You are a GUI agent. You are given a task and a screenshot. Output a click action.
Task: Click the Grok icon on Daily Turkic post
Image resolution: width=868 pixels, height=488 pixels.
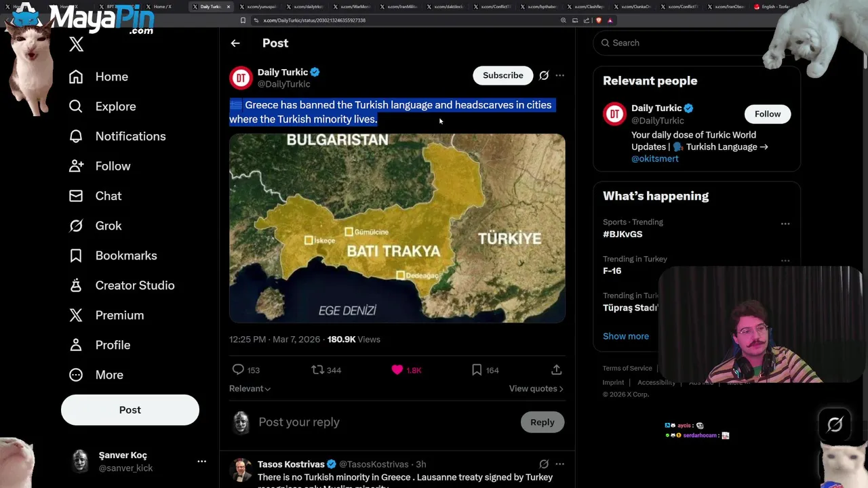click(544, 75)
